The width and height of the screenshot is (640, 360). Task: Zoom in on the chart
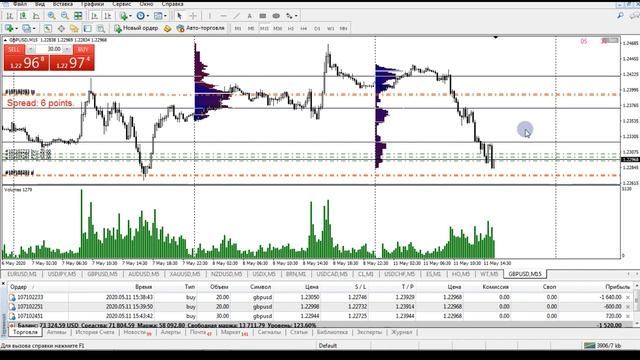pos(51,16)
